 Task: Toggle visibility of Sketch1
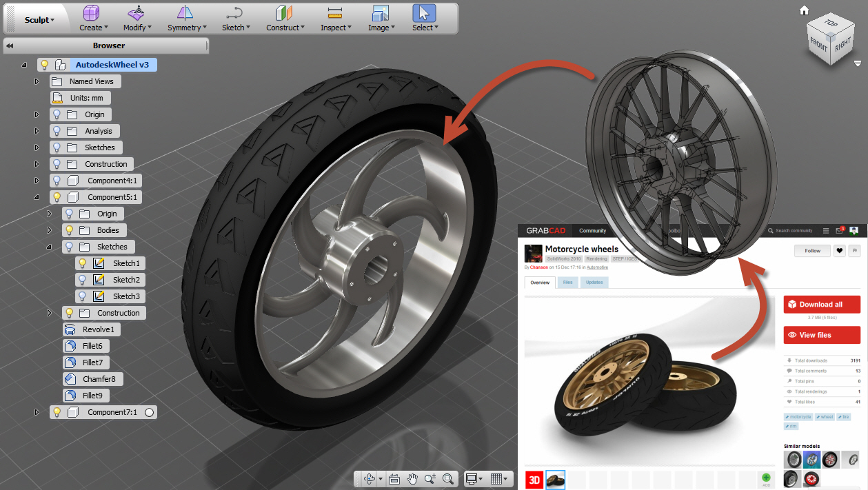point(82,263)
